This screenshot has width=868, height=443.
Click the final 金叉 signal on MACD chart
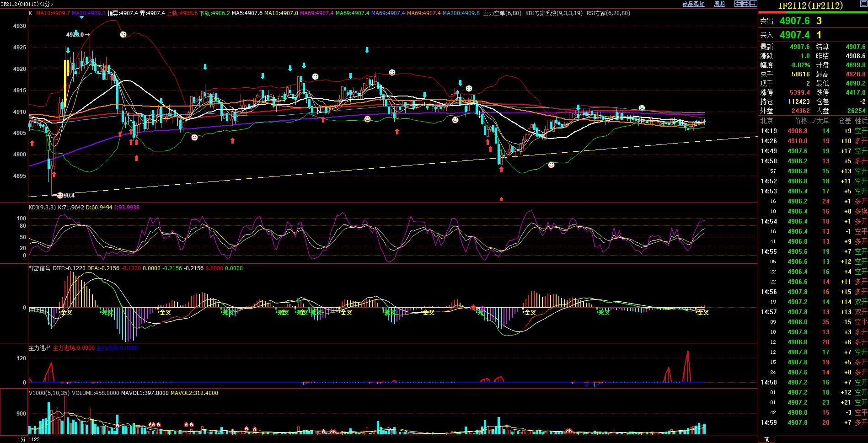(703, 312)
